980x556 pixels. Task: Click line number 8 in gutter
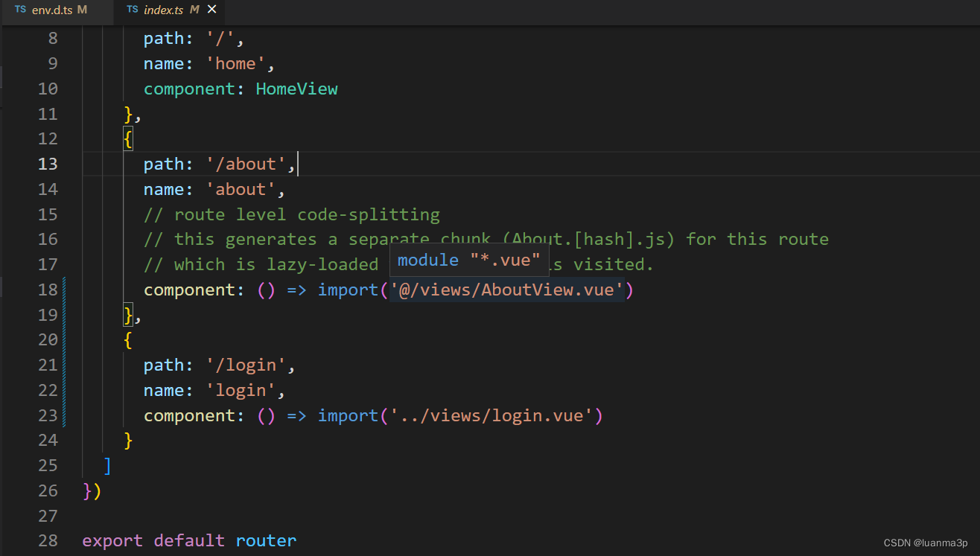click(x=53, y=38)
